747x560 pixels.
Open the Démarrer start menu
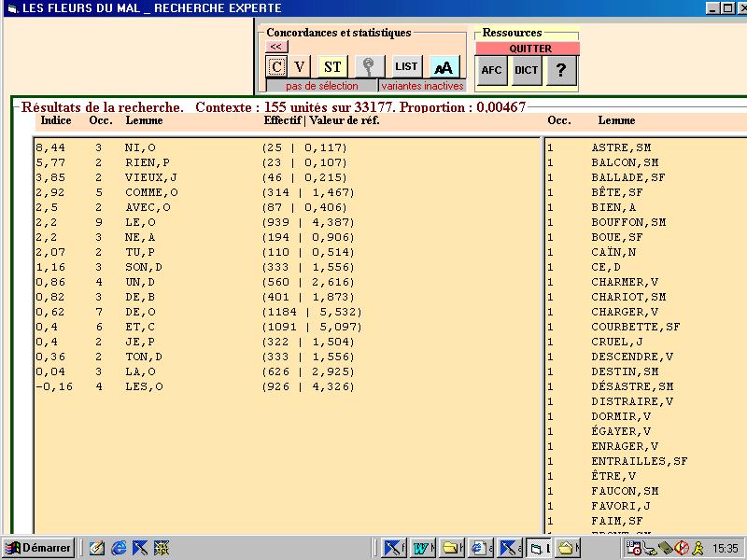pos(38,548)
